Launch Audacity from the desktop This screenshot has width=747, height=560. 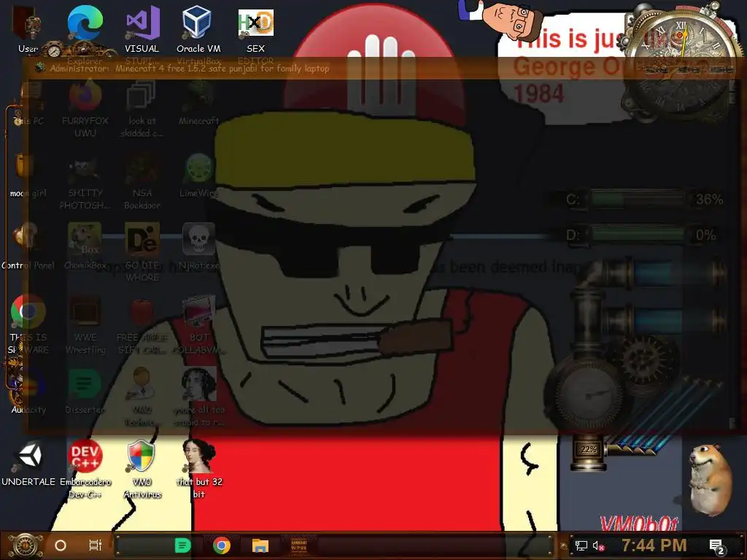coord(28,392)
